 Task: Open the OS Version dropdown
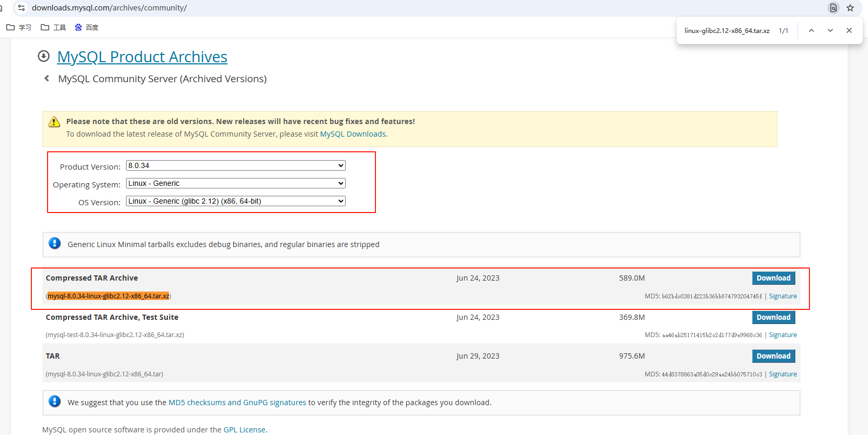point(236,201)
